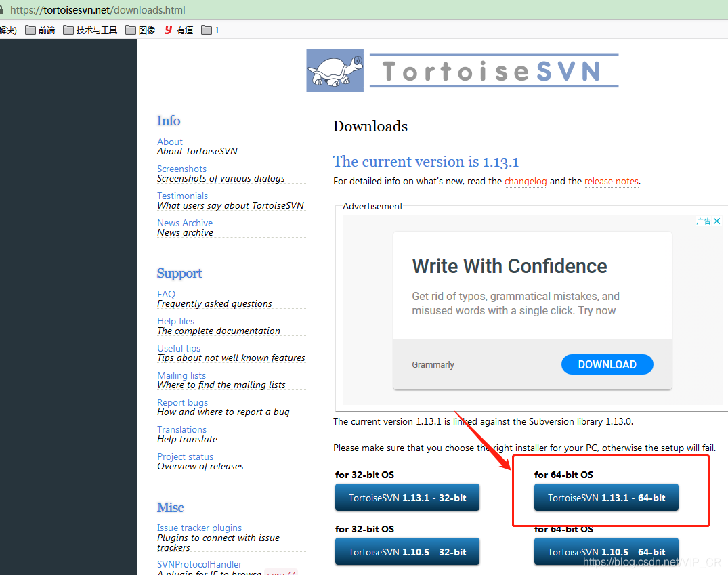This screenshot has height=575, width=728.
Task: Click the Grammarly DOWNLOAD button
Action: click(x=607, y=364)
